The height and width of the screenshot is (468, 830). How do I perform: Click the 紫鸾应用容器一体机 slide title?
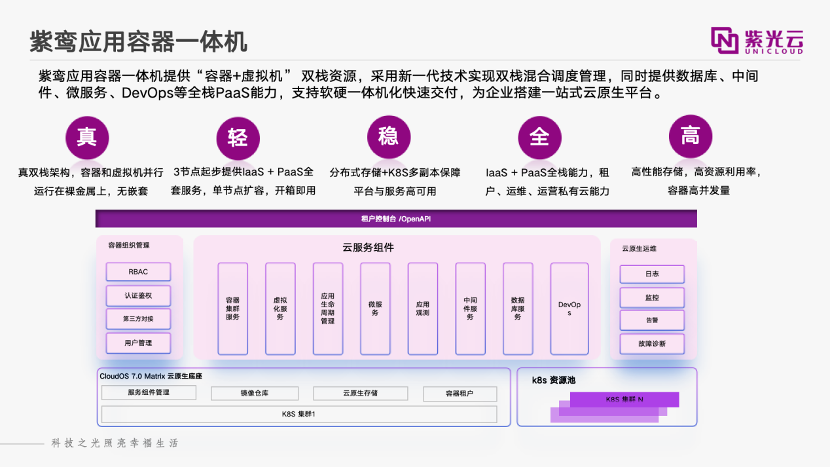(137, 42)
